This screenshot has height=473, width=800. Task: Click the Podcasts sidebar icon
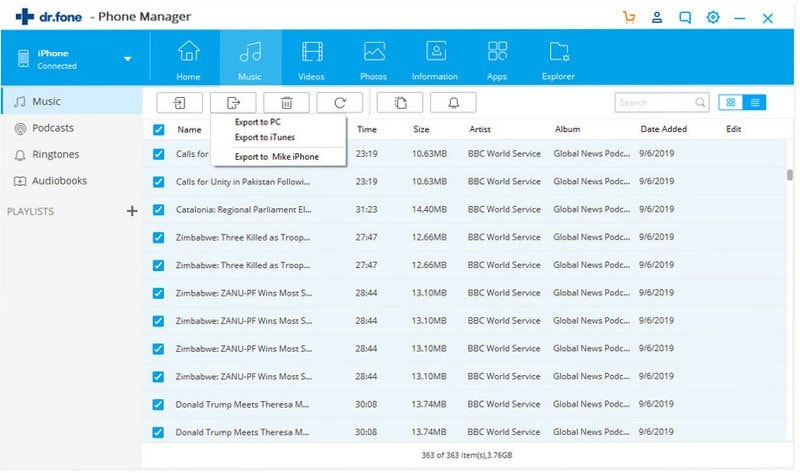pos(20,129)
